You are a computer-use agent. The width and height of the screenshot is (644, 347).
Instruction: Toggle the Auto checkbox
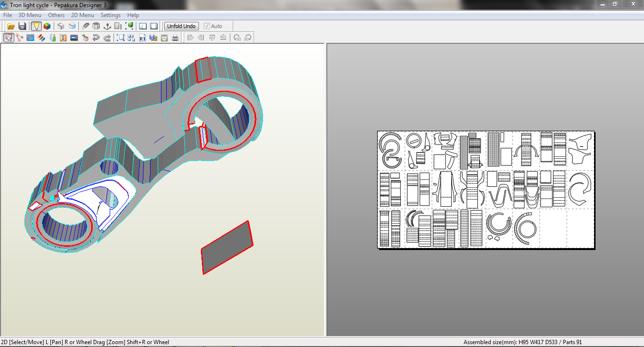207,26
